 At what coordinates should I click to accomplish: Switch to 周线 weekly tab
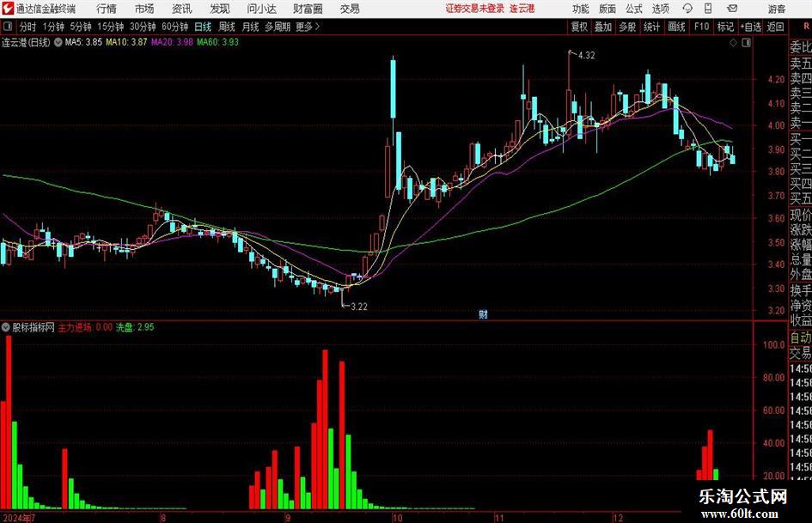coord(226,27)
